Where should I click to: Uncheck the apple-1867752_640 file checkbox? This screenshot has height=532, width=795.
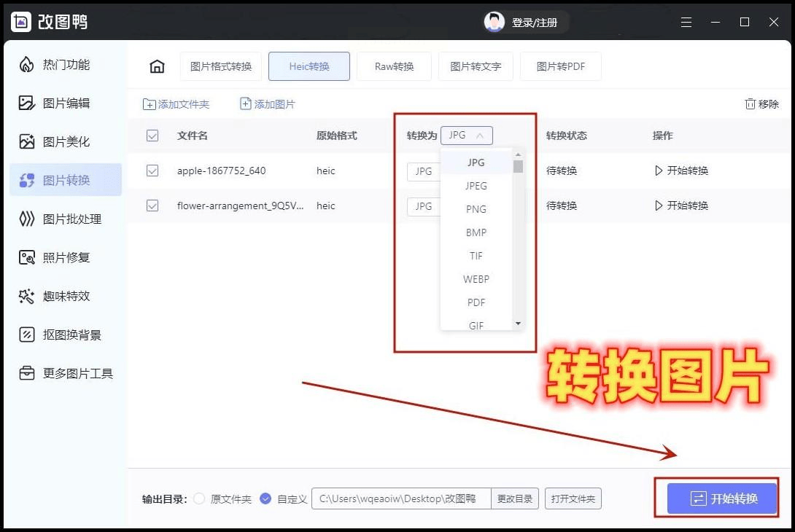pyautogui.click(x=152, y=171)
